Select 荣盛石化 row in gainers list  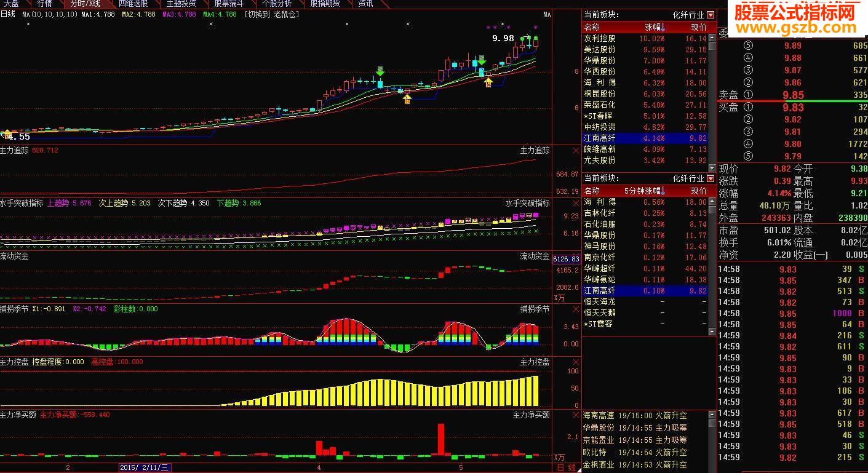645,105
